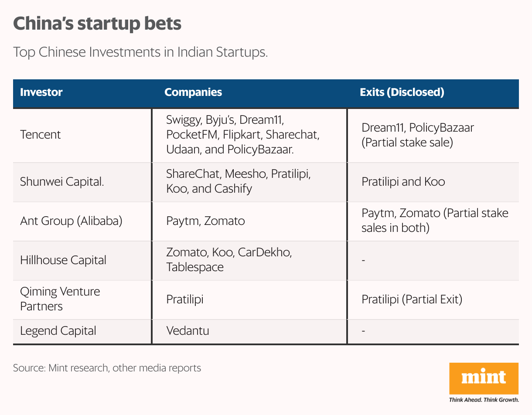Click the Qiming Venture Partners cell
The width and height of the screenshot is (532, 415).
(x=60, y=299)
